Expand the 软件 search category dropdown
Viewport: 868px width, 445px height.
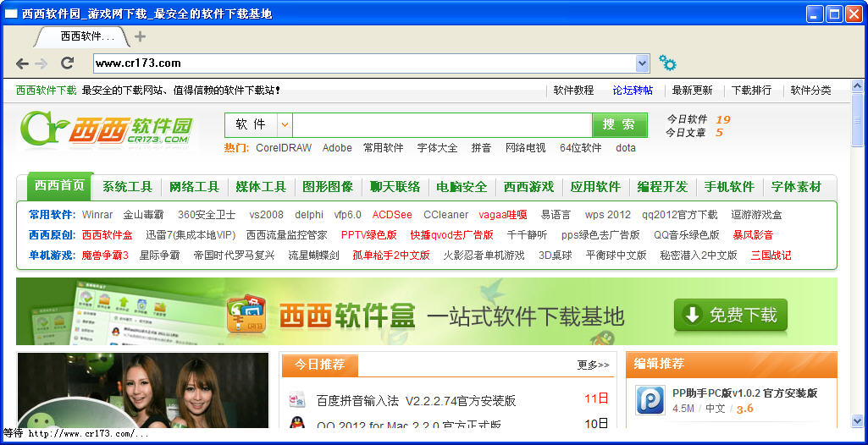click(285, 125)
